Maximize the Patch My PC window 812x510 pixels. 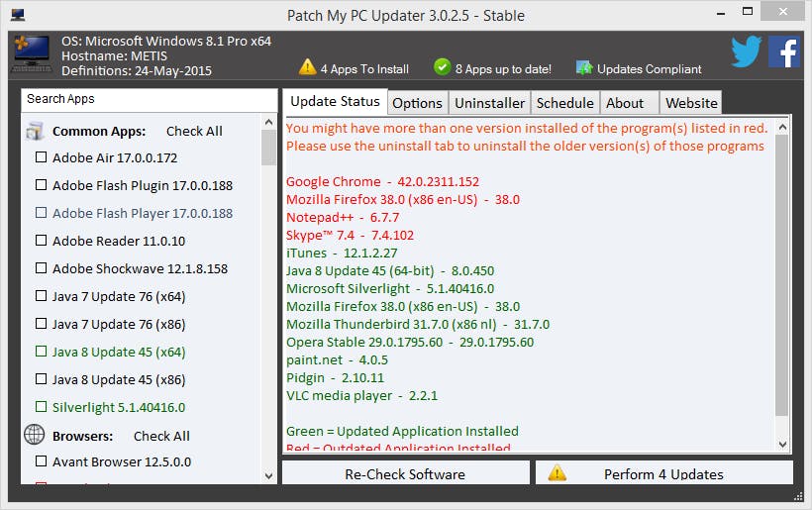(x=748, y=12)
